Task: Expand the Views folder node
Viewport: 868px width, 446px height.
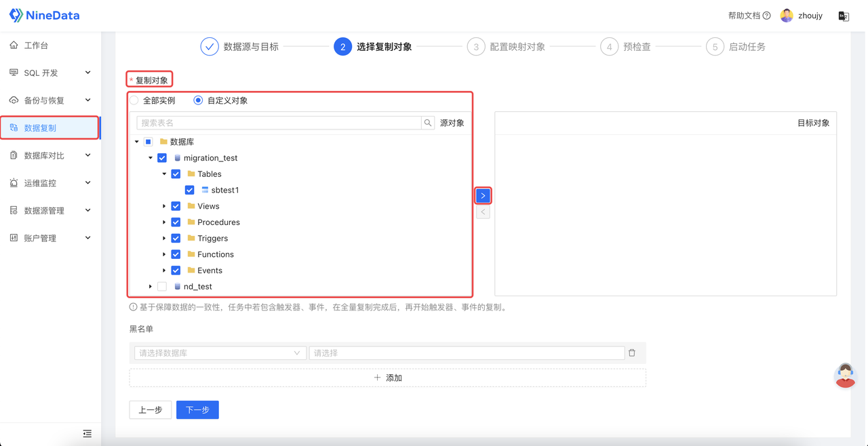Action: coord(164,206)
